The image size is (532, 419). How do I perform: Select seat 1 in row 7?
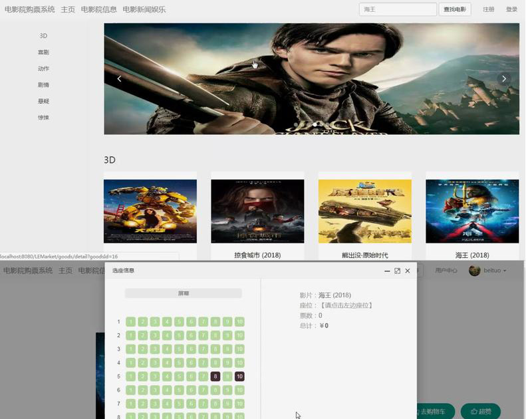click(130, 404)
